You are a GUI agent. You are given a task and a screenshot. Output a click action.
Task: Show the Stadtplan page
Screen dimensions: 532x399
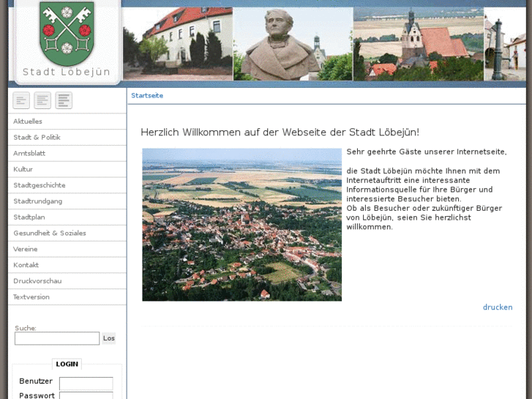(29, 217)
